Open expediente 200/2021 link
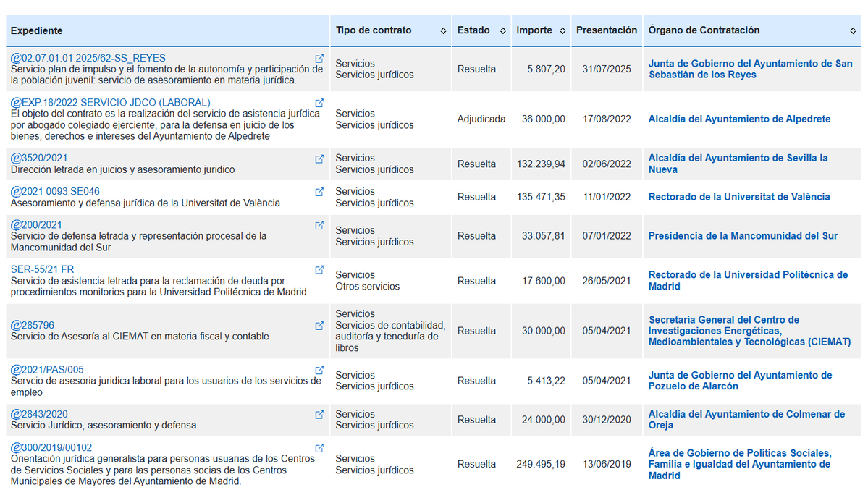868x490 pixels. 36,225
